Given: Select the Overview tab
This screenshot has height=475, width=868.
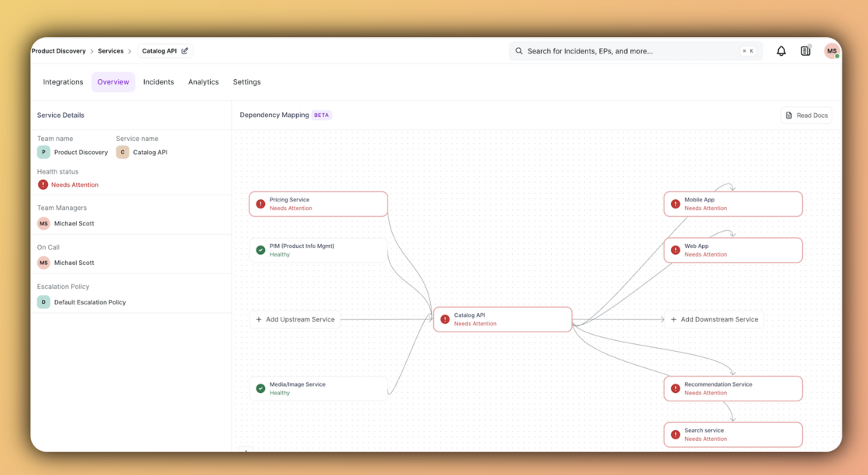Looking at the screenshot, I should (113, 82).
